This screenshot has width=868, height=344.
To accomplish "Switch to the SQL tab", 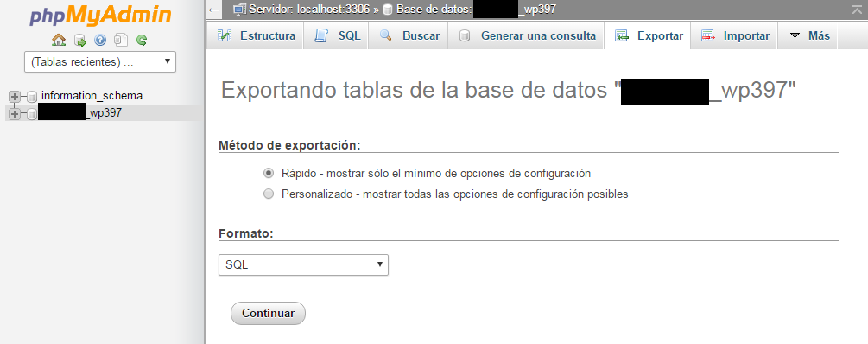I will point(336,35).
